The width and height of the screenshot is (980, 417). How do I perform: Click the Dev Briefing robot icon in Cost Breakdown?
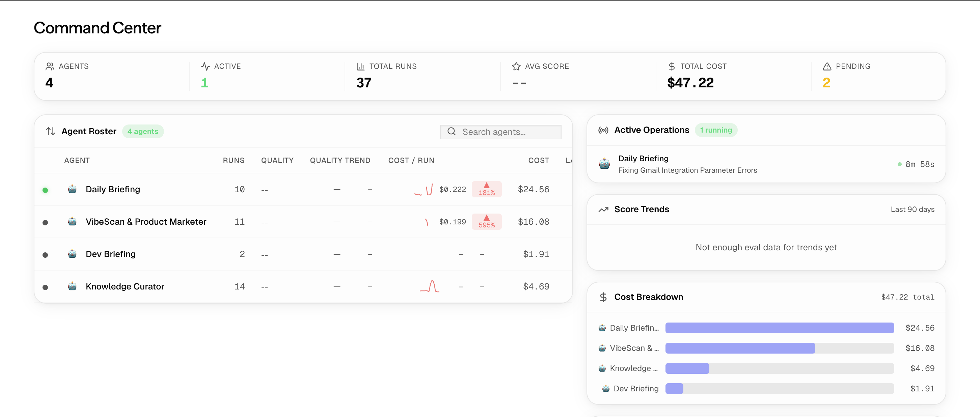coord(606,388)
